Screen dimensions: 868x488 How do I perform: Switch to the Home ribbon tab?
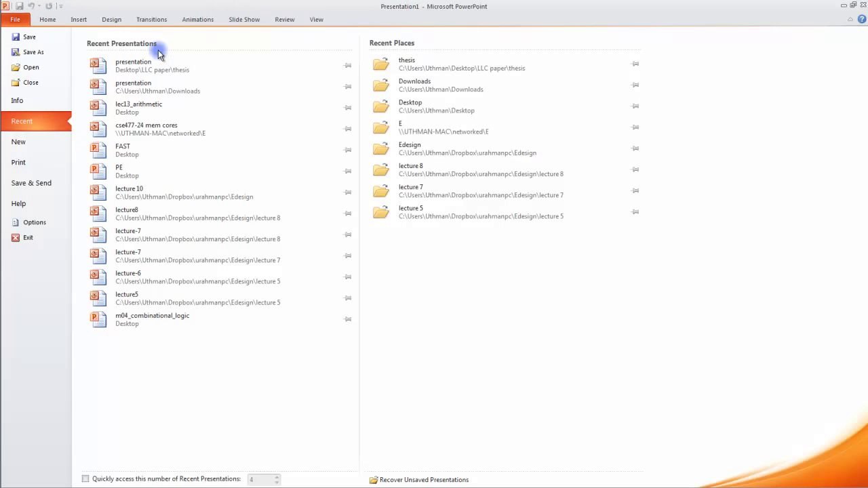pos(47,20)
